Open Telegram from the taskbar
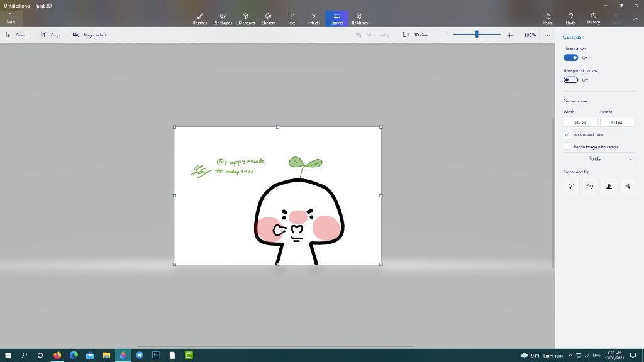Image resolution: width=644 pixels, height=362 pixels. (139, 356)
